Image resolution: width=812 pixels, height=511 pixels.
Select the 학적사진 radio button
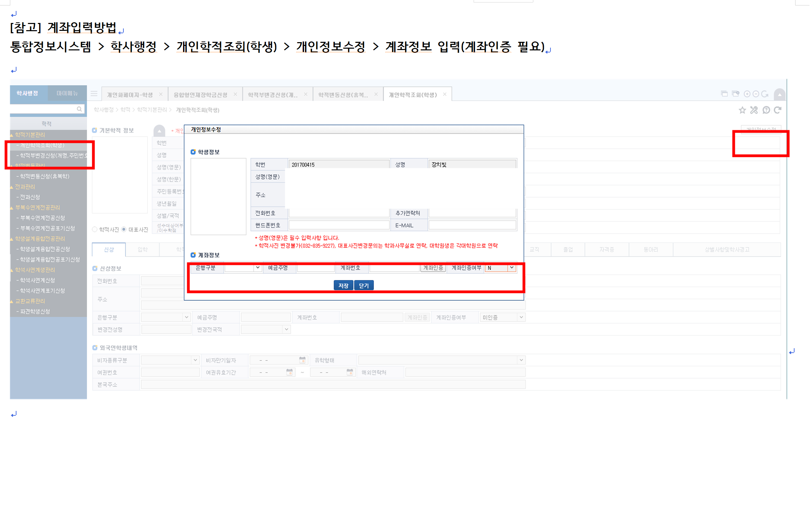click(x=95, y=229)
